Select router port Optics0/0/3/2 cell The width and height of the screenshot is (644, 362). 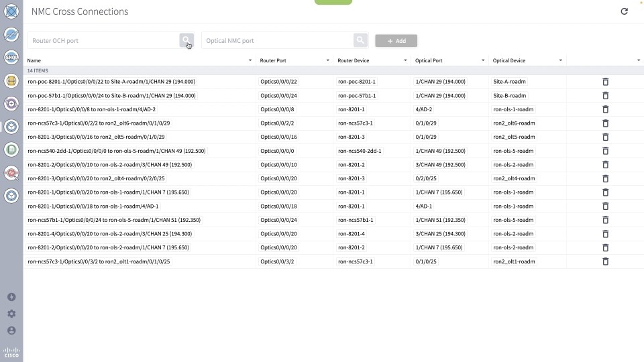(x=277, y=261)
